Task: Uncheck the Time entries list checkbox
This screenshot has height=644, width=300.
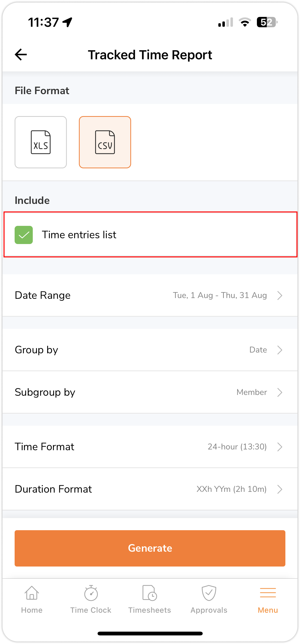Action: (24, 235)
